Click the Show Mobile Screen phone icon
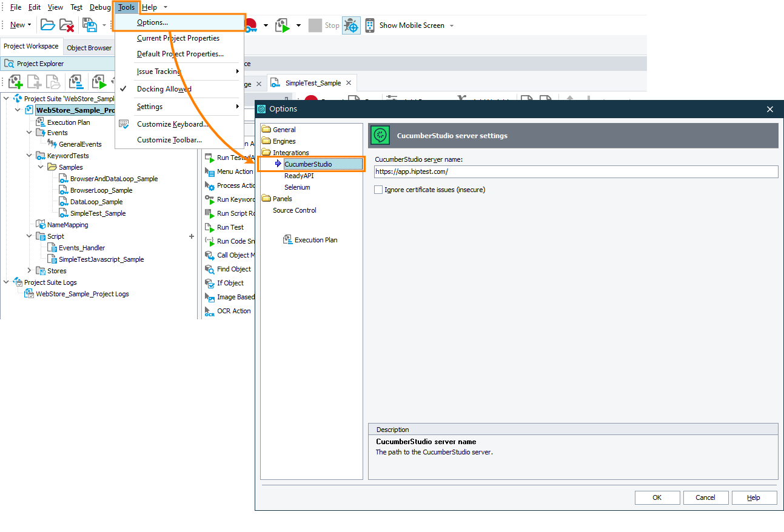The image size is (784, 532). [x=369, y=25]
